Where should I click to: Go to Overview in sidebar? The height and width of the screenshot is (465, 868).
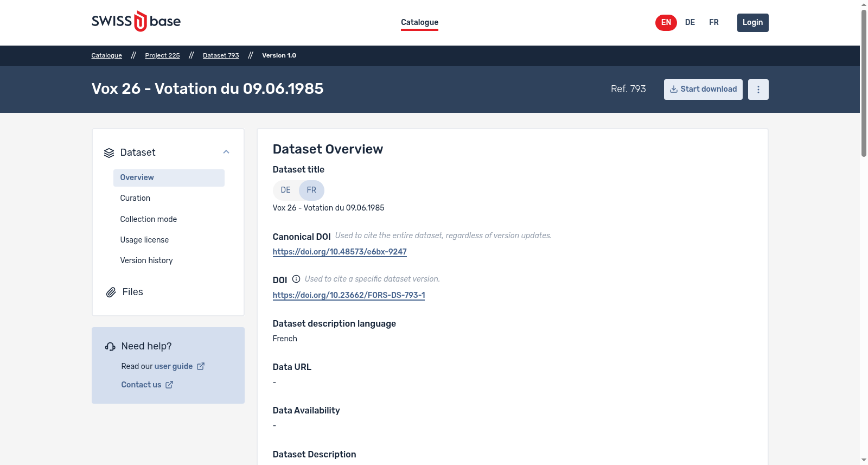(169, 178)
